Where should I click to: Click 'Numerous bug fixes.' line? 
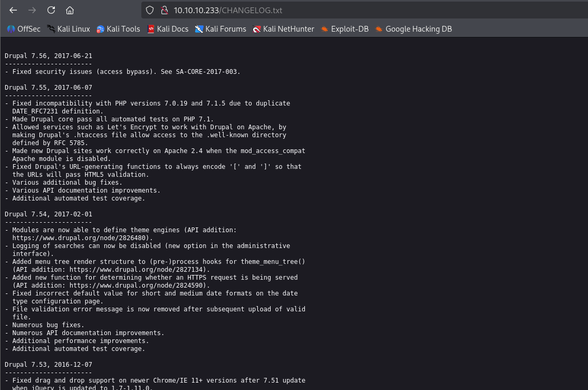click(x=44, y=325)
